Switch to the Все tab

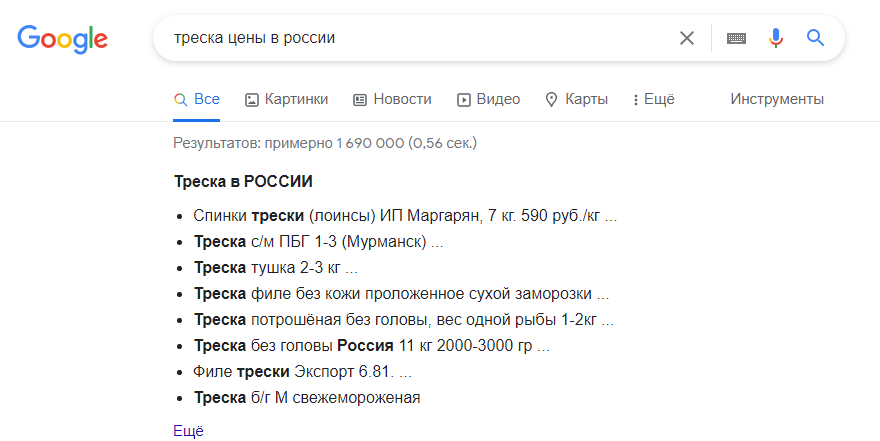pos(196,99)
